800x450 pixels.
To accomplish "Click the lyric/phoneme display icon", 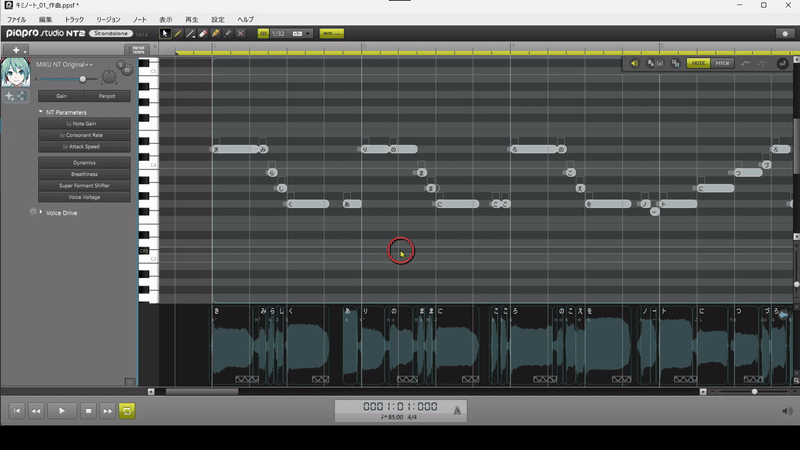I will point(655,63).
